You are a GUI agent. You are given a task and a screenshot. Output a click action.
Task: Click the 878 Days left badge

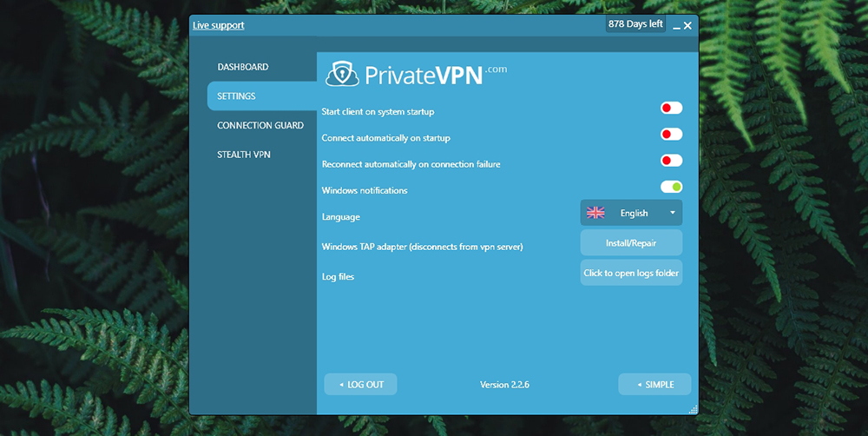coord(635,23)
